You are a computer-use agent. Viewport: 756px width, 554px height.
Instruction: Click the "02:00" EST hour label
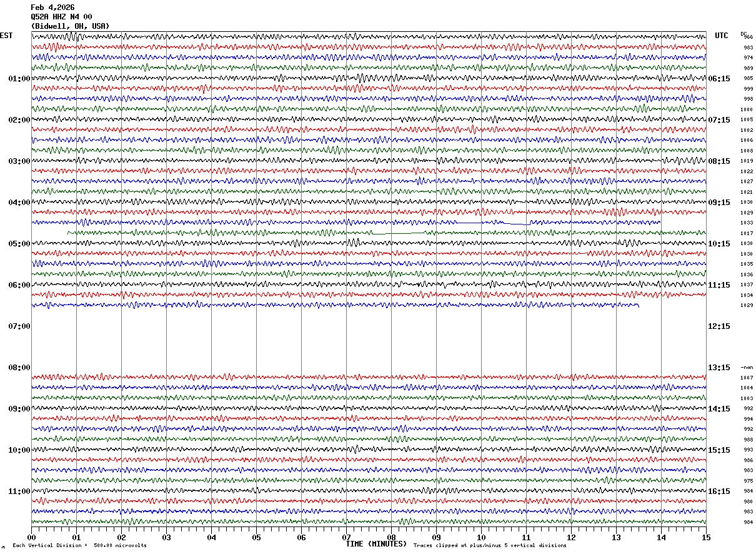[19, 120]
